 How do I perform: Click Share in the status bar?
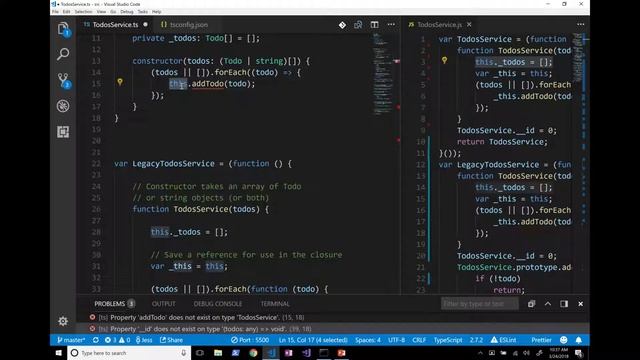171,340
